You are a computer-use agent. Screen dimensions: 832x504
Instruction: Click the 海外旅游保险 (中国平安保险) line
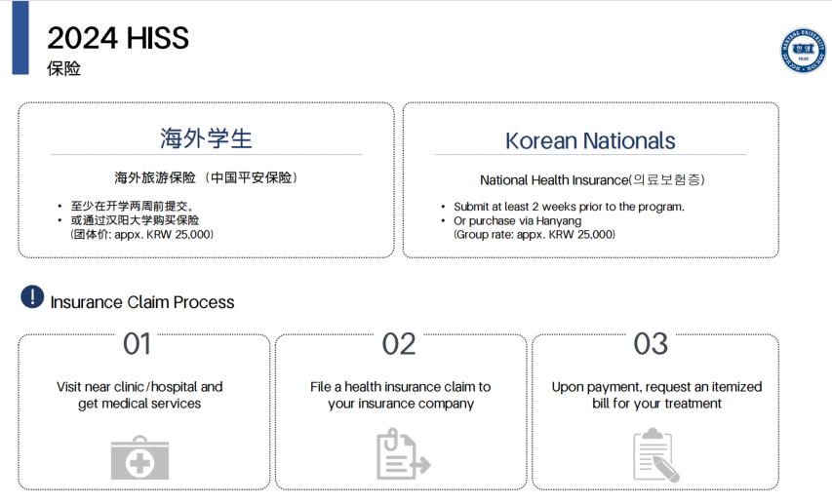[206, 177]
